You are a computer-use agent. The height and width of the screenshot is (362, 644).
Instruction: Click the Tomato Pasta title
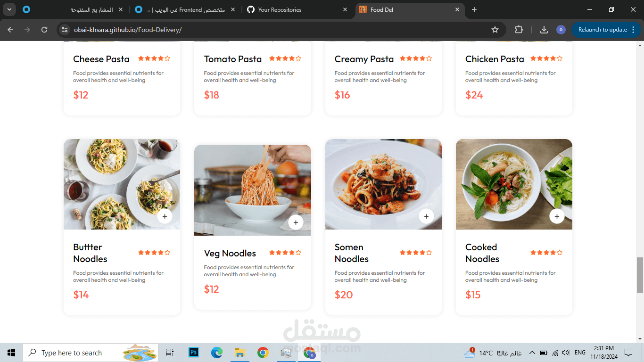point(233,59)
